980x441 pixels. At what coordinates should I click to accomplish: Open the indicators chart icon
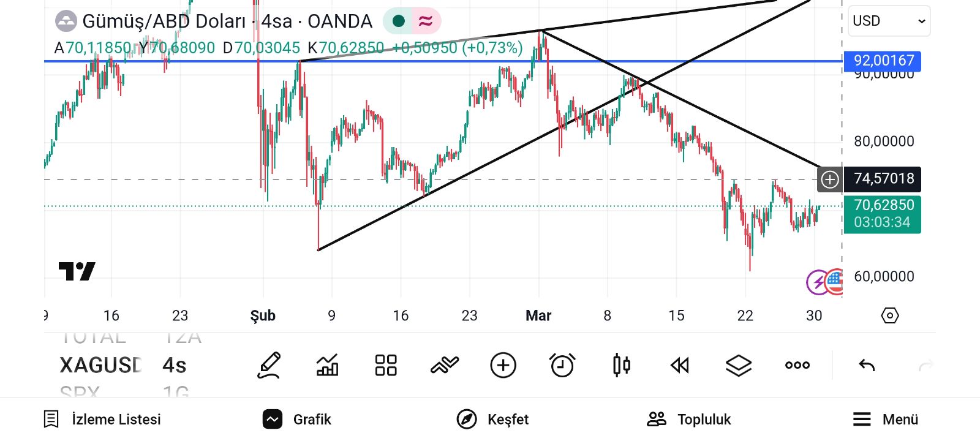pos(327,366)
